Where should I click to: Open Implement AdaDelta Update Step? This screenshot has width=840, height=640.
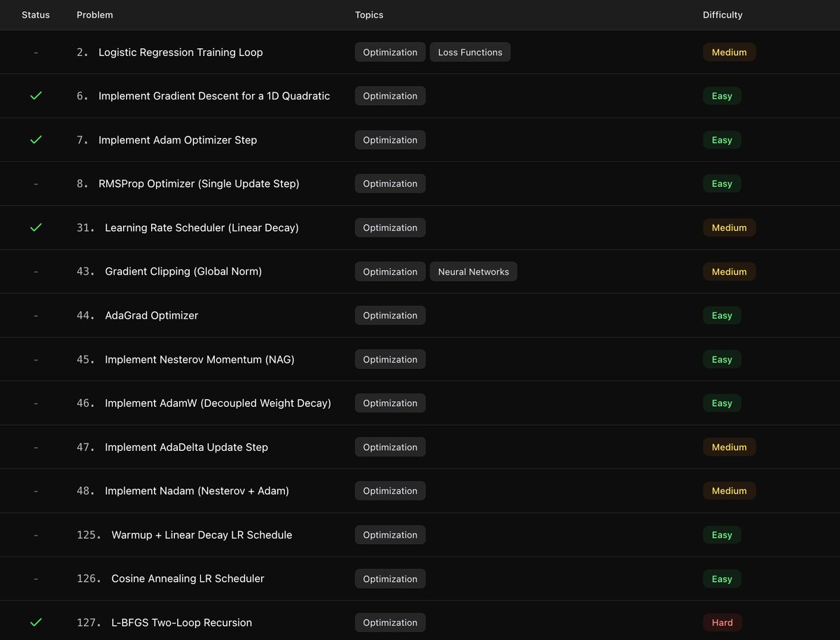point(186,447)
